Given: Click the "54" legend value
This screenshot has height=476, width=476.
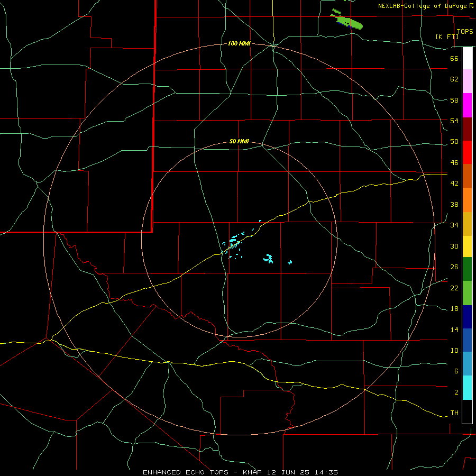Looking at the screenshot, I should pyautogui.click(x=454, y=121).
